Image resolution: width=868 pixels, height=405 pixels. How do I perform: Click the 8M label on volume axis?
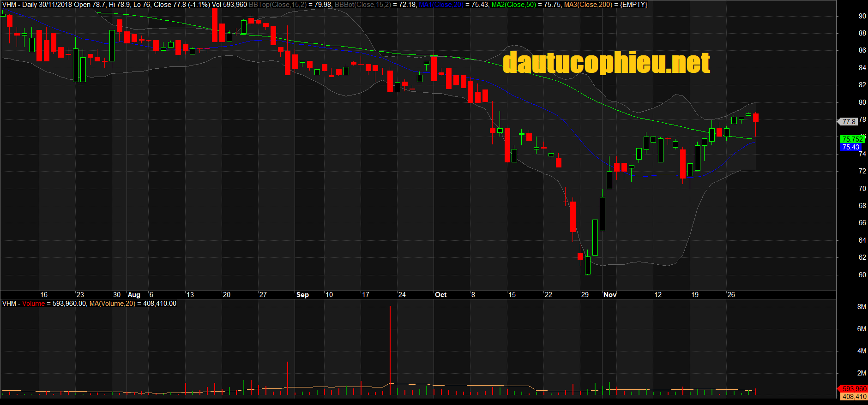pos(861,307)
